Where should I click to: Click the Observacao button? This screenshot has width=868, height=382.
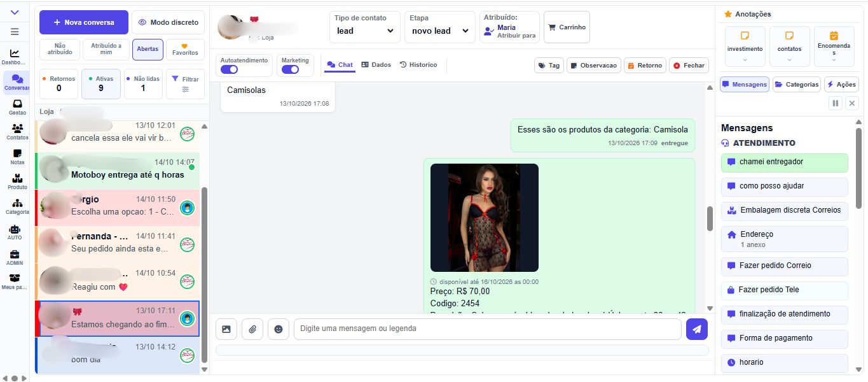point(594,66)
